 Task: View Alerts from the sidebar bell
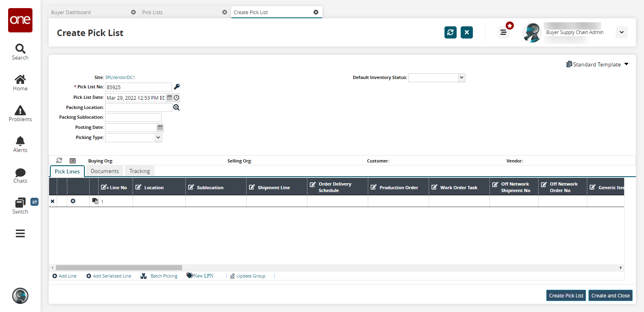point(20,145)
